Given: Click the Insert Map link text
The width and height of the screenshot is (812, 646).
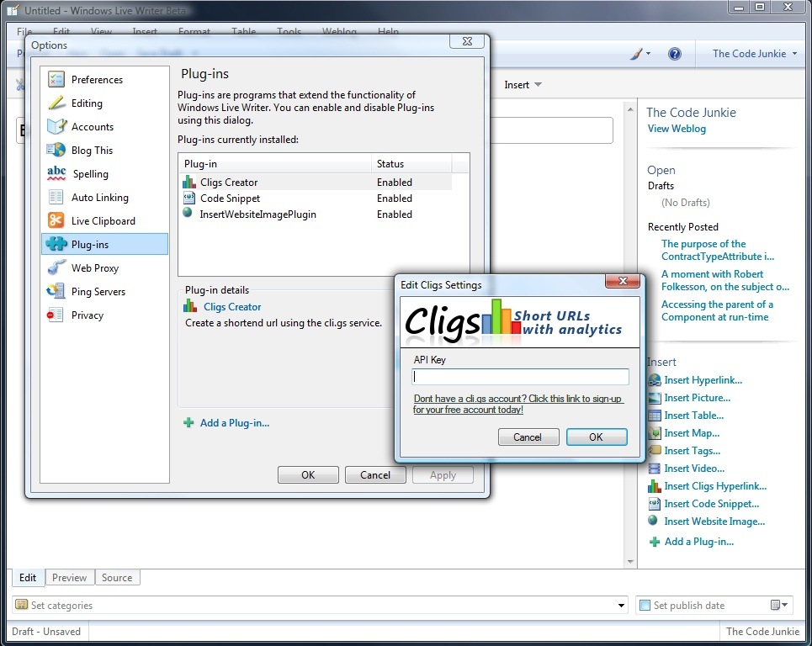Looking at the screenshot, I should (692, 432).
